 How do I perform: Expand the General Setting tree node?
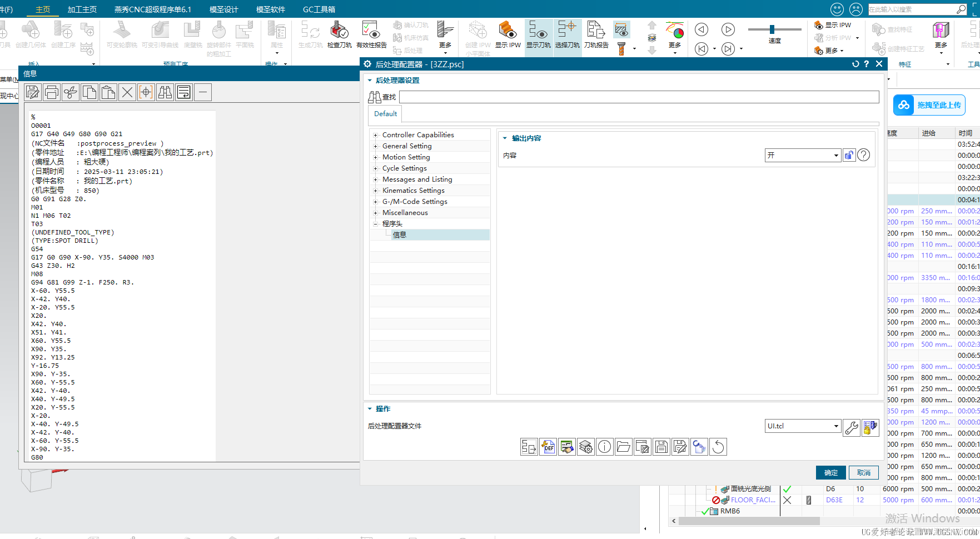click(376, 146)
